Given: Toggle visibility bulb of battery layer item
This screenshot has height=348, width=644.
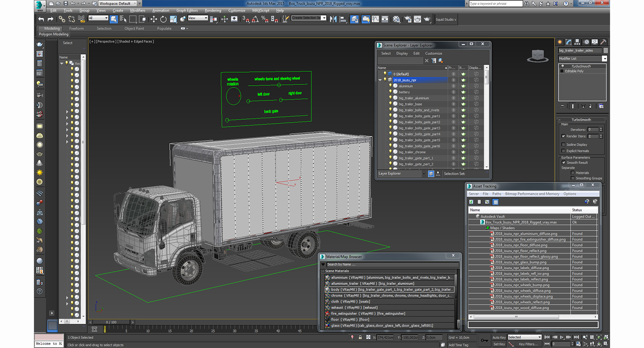Looking at the screenshot, I should [x=390, y=92].
